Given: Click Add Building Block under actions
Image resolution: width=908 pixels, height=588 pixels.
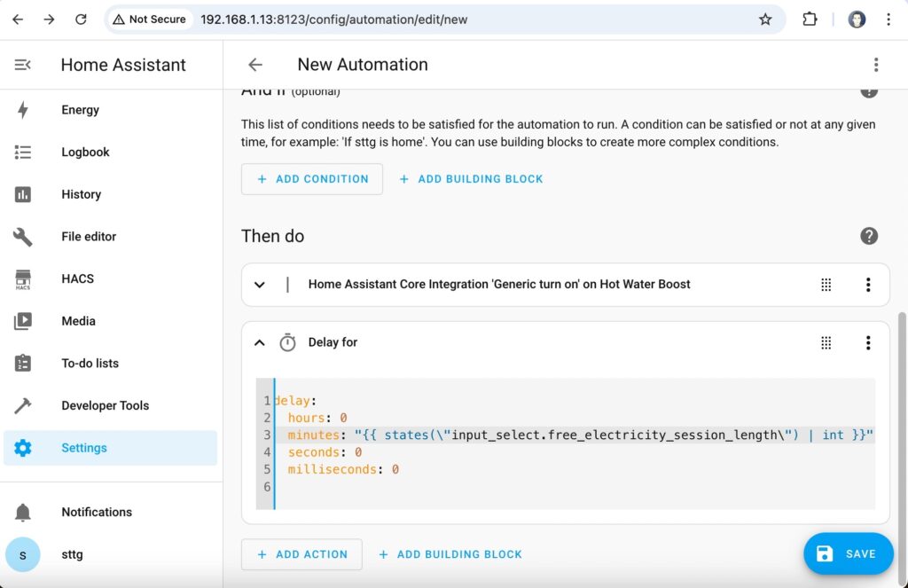Looking at the screenshot, I should (450, 554).
